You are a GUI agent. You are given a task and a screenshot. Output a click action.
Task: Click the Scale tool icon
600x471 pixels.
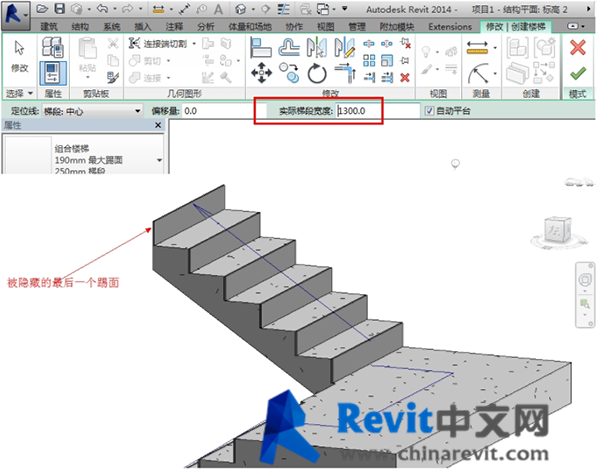coord(387,60)
